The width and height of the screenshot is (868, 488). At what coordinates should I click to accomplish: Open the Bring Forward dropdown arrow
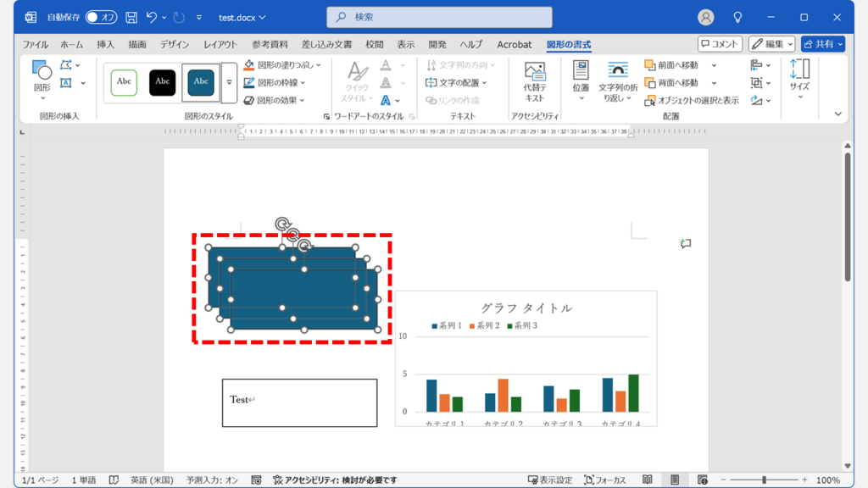(714, 65)
